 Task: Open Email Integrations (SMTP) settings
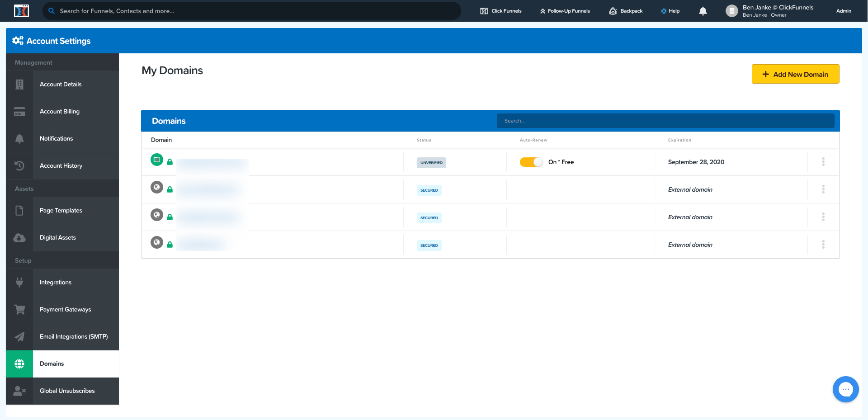[73, 337]
